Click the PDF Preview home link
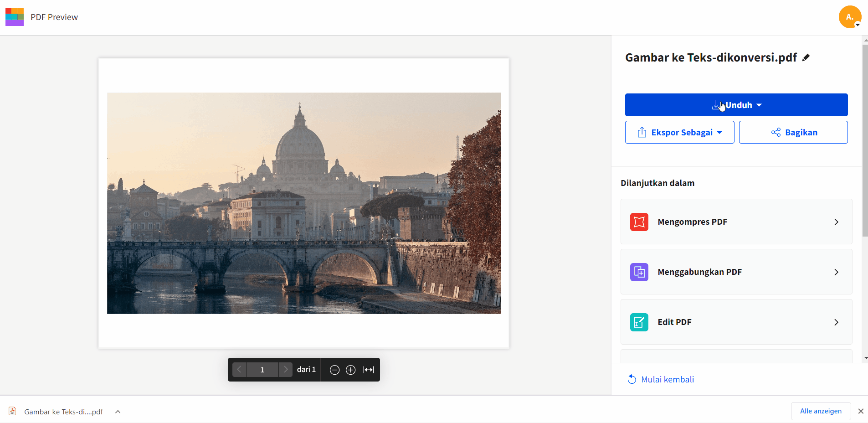 pyautogui.click(x=54, y=17)
